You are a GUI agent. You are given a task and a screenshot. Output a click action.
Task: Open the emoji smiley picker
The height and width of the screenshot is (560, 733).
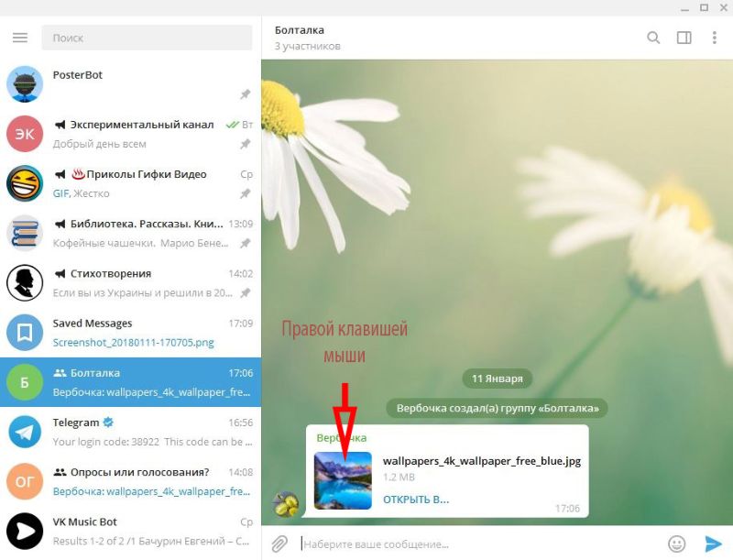point(676,544)
